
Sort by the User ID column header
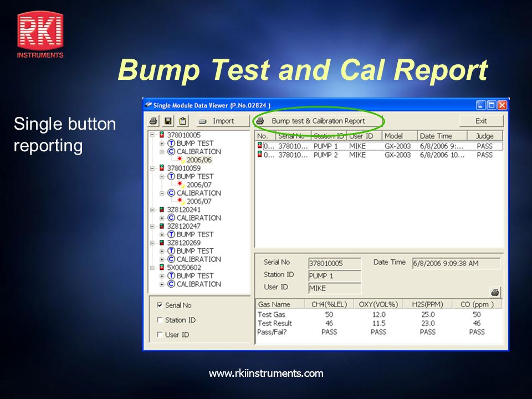pos(364,136)
